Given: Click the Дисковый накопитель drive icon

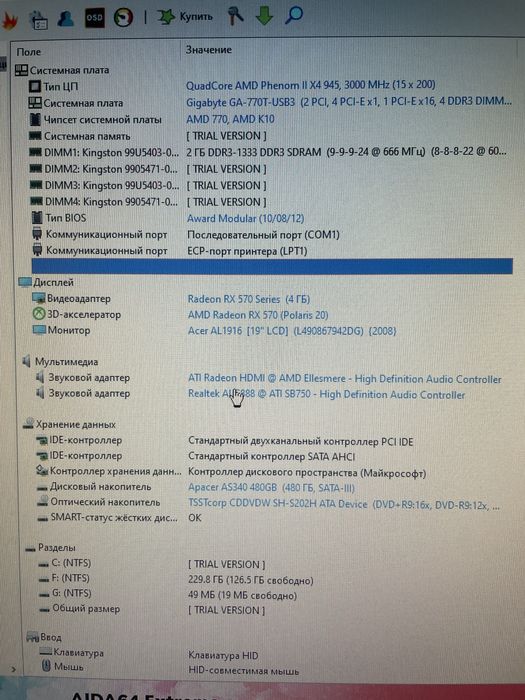Looking at the screenshot, I should coord(42,487).
